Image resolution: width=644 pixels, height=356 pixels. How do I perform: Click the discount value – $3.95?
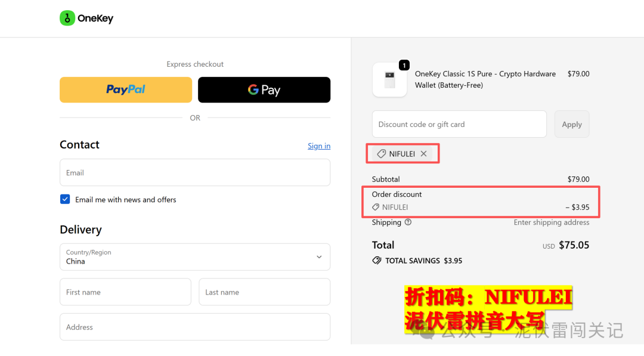(x=577, y=207)
